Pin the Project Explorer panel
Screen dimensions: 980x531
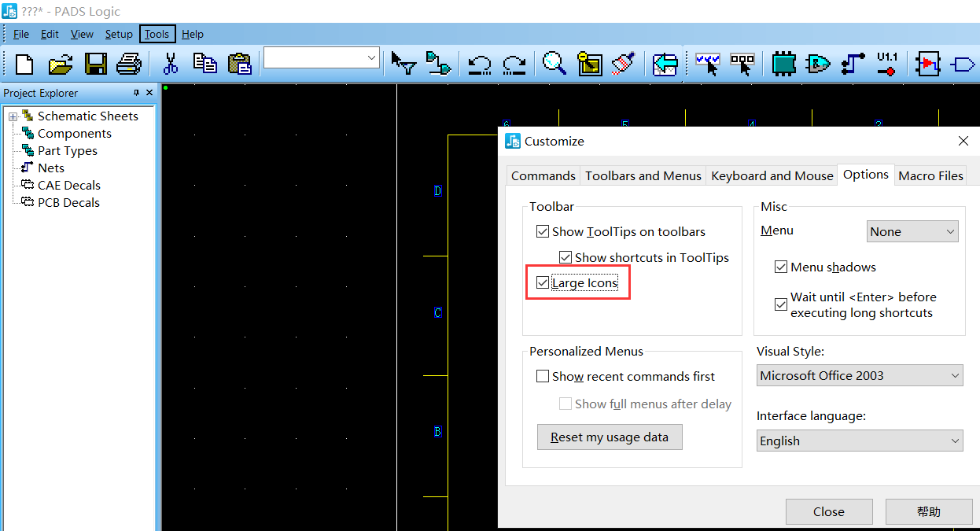click(x=136, y=93)
